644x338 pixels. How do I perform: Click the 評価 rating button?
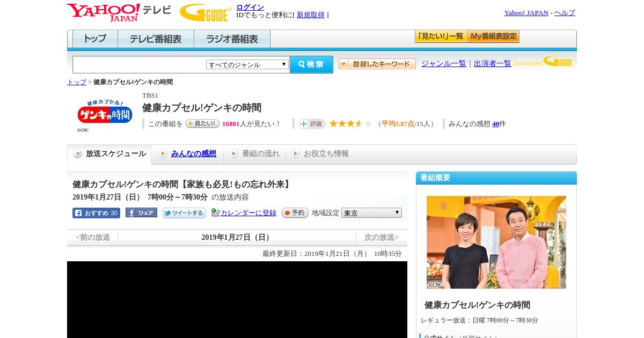click(312, 124)
